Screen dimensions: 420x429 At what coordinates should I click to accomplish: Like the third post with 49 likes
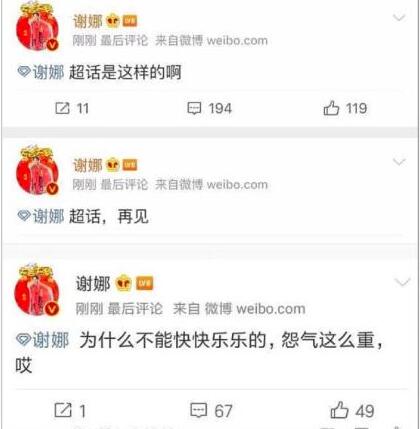(x=339, y=410)
